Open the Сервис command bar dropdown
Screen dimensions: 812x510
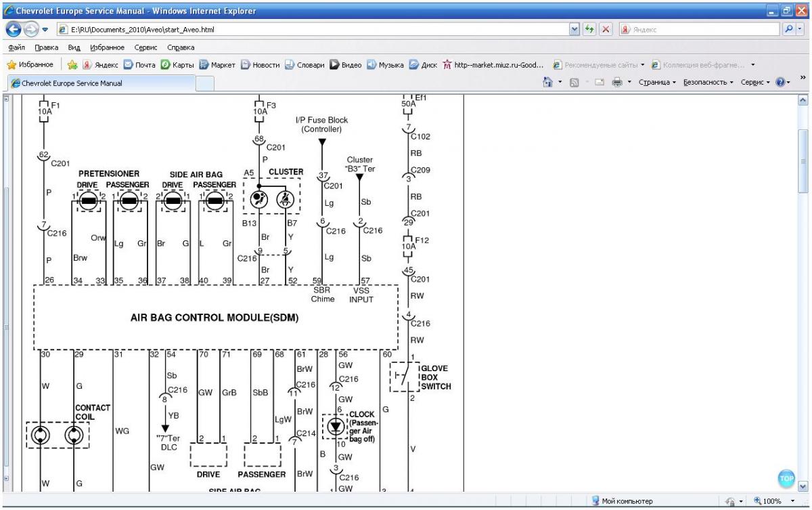[754, 82]
